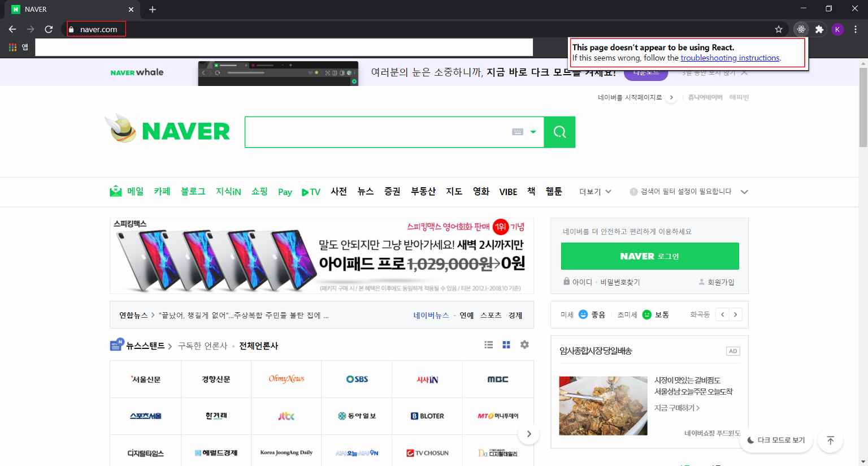Image resolution: width=868 pixels, height=466 pixels.
Task: Open the BLOTER publisher logo
Action: [427, 416]
